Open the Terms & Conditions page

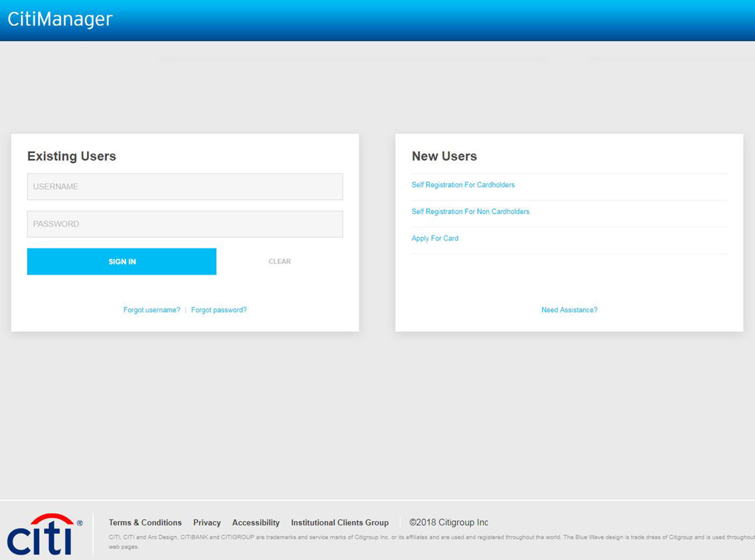pos(145,522)
